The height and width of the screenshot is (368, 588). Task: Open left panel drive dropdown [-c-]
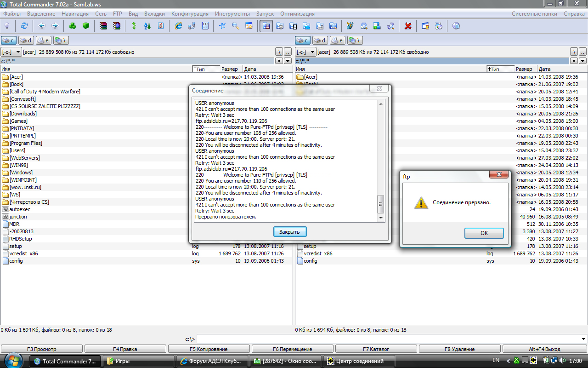click(x=11, y=52)
